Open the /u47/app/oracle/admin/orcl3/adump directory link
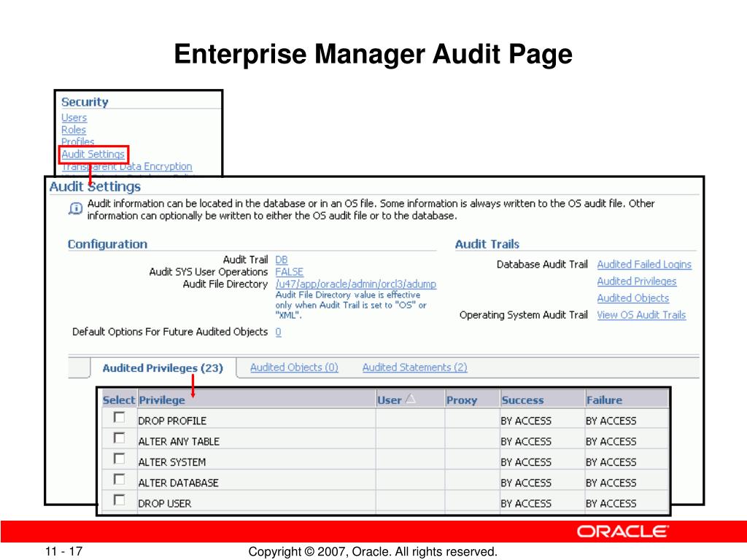 click(356, 284)
